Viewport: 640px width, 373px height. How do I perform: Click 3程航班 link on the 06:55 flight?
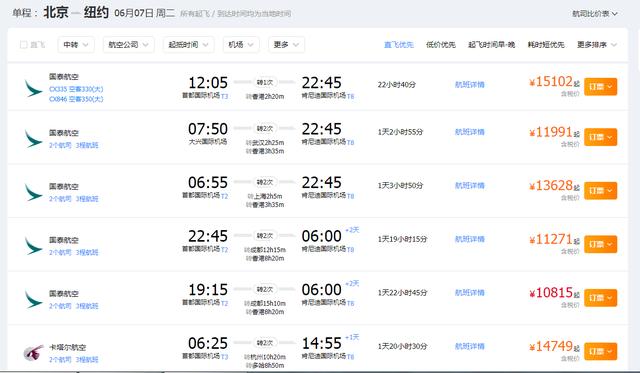87,199
